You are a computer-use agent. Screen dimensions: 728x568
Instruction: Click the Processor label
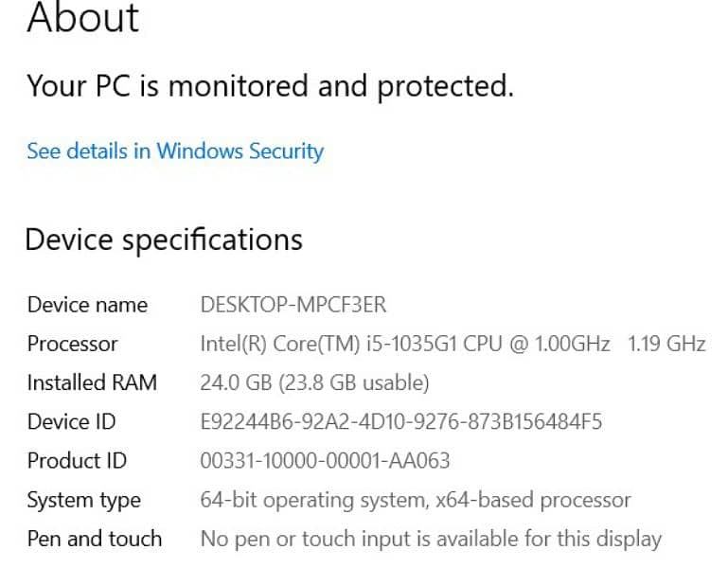pos(72,344)
